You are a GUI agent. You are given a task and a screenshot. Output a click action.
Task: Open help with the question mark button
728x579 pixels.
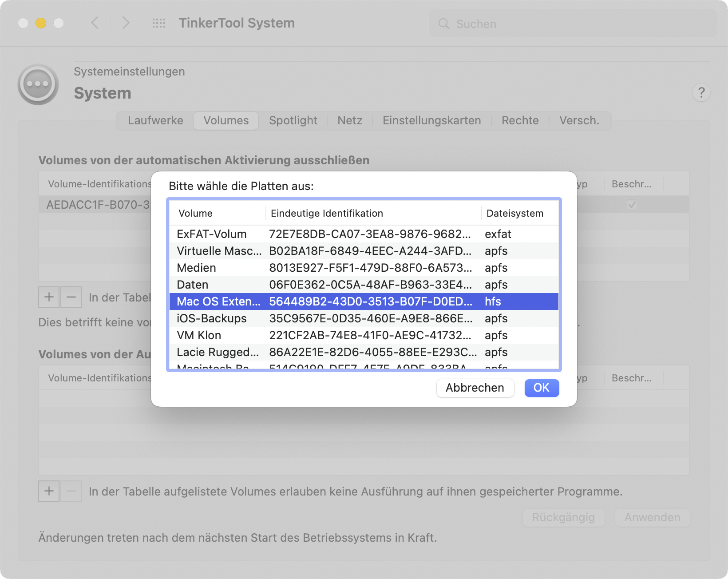(x=701, y=92)
